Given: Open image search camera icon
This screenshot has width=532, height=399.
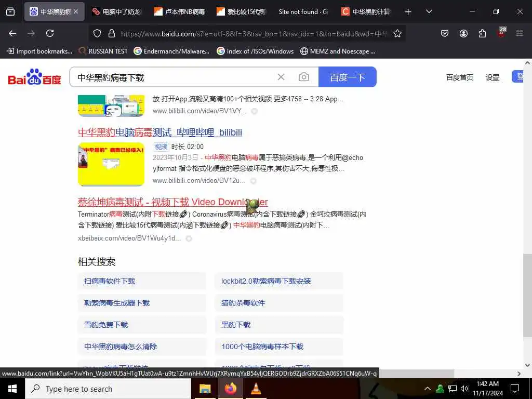Looking at the screenshot, I should (x=303, y=77).
